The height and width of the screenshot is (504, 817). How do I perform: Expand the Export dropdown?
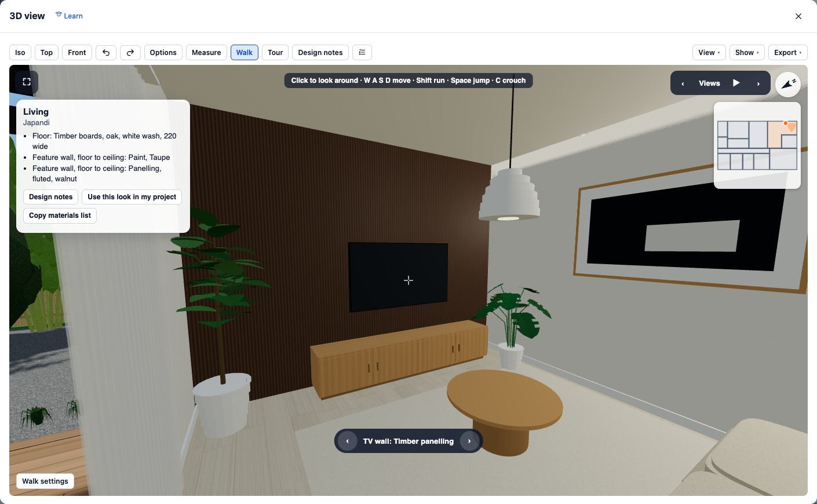pyautogui.click(x=788, y=53)
